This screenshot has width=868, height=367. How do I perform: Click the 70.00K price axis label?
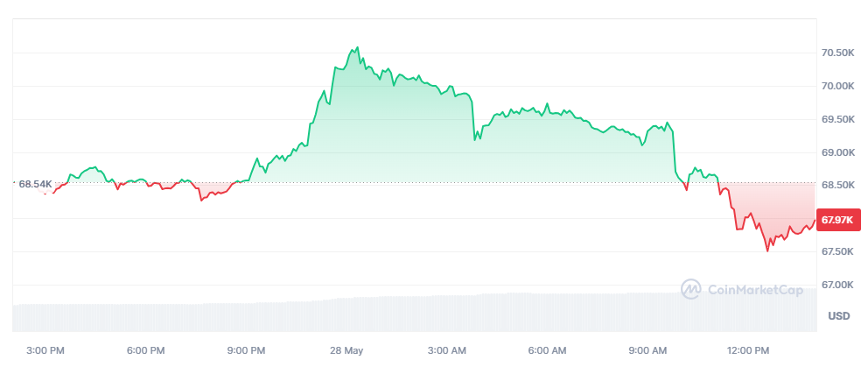(x=837, y=87)
